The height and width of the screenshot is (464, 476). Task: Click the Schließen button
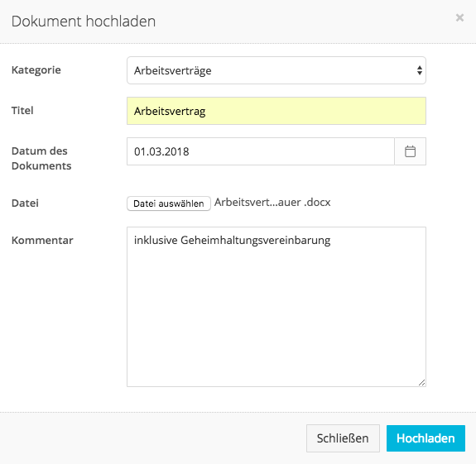(343, 438)
